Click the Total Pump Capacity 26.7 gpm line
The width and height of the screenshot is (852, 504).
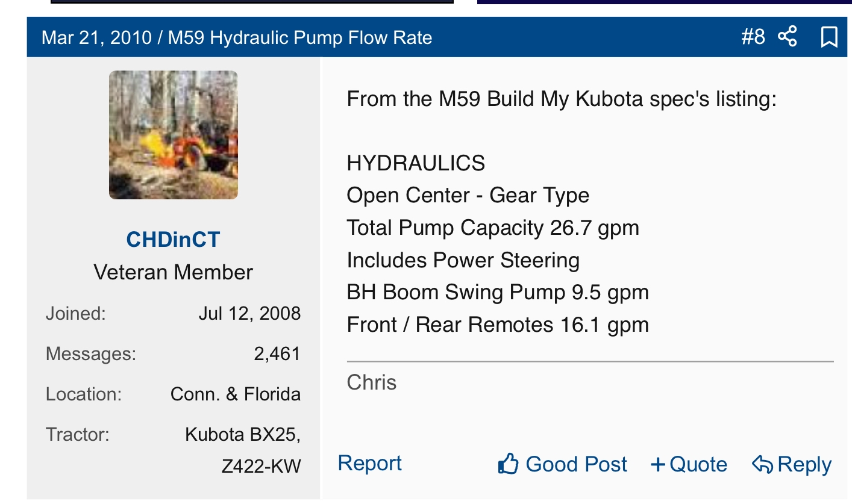(493, 228)
